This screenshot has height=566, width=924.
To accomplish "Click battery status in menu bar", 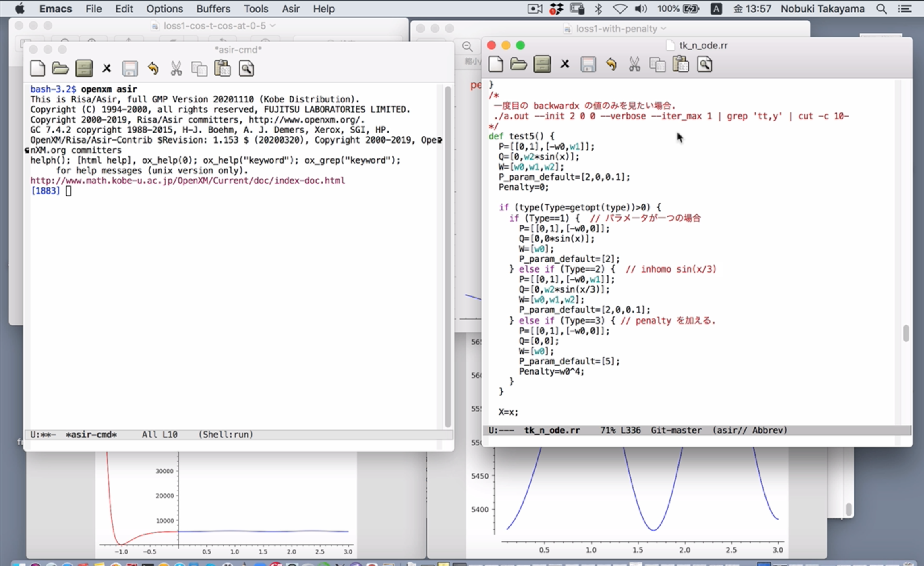I will [x=679, y=9].
